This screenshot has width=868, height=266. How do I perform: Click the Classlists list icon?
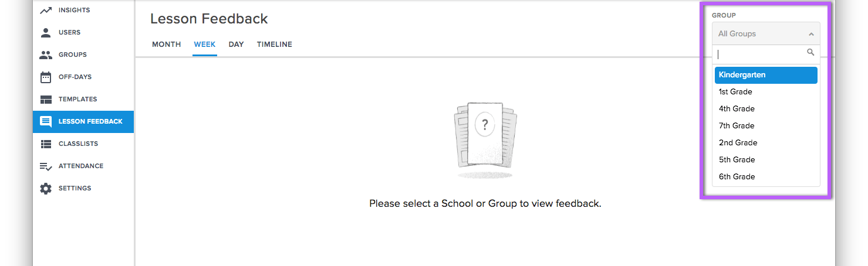[46, 144]
